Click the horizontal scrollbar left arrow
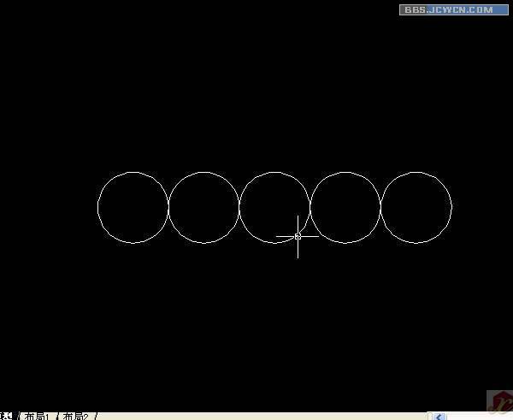This screenshot has height=420, width=513. point(439,416)
